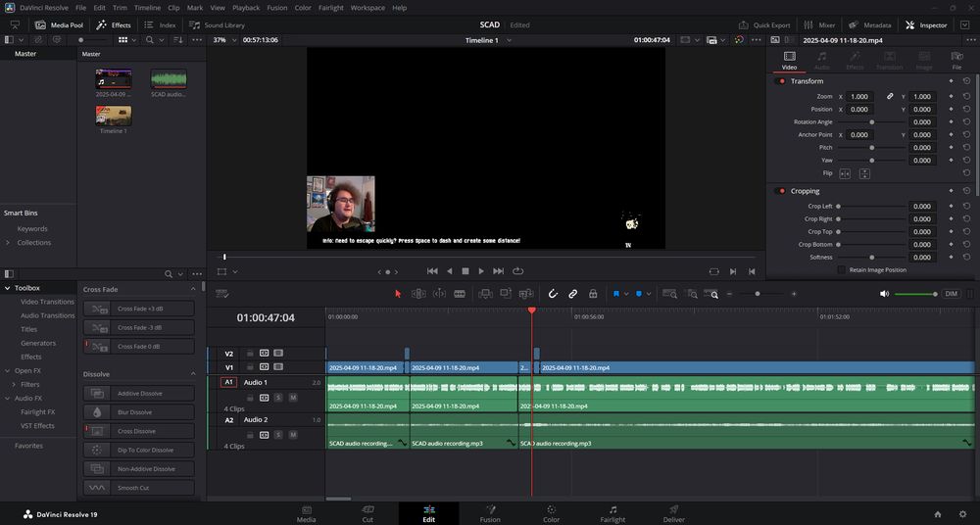This screenshot has height=525, width=980.
Task: Open the Mixer panel
Action: click(819, 25)
